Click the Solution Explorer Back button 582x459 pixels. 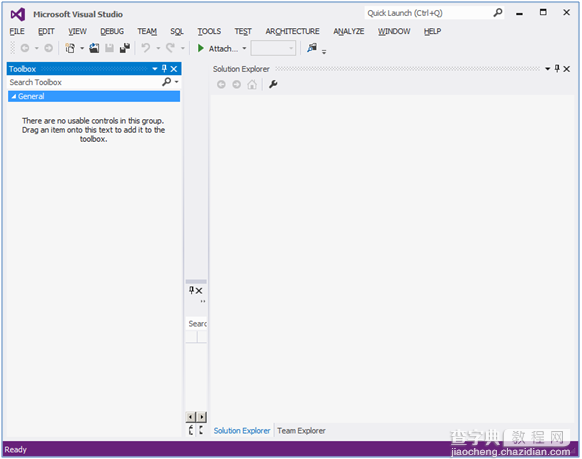221,85
